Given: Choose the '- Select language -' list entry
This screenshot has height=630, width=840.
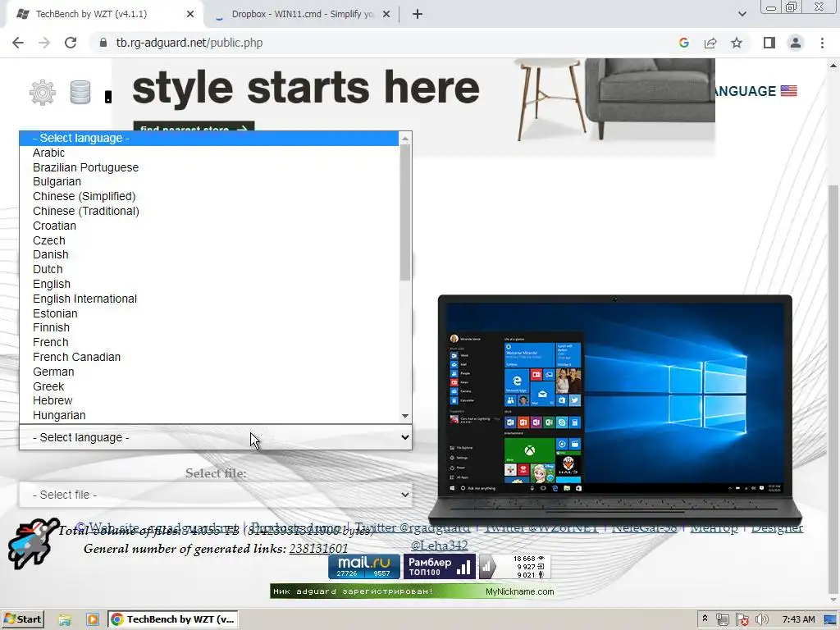Looking at the screenshot, I should [209, 138].
